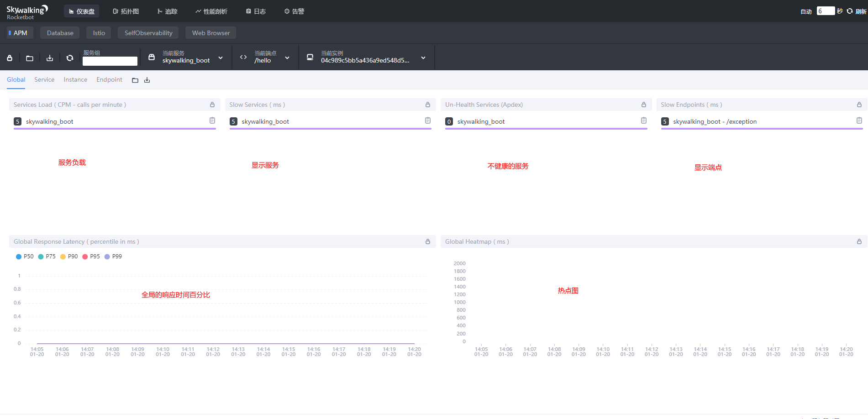
Task: Click the 当前端点 code brackets icon
Action: tap(243, 57)
